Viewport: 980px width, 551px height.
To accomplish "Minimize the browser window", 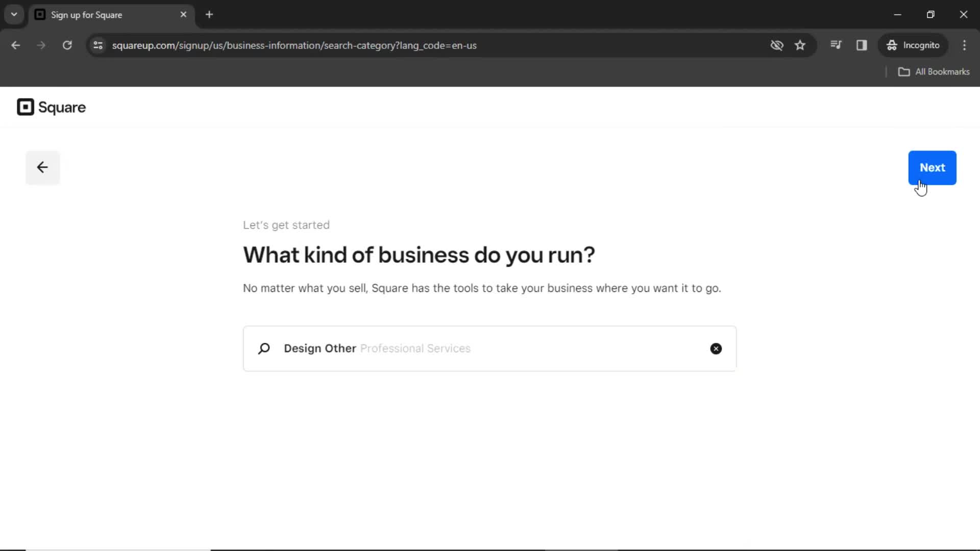I will [x=897, y=15].
